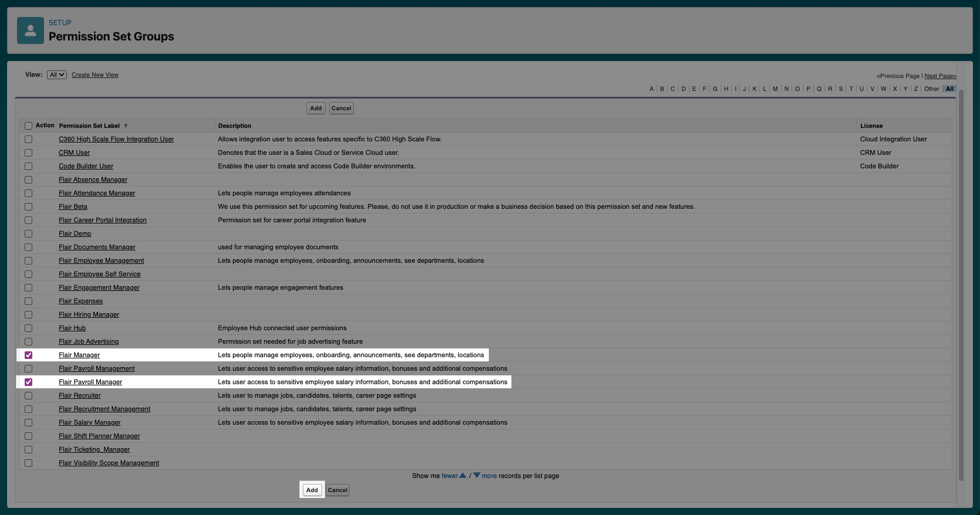Screen dimensions: 980x515
Task: Filter list by letter F
Action: pos(704,89)
